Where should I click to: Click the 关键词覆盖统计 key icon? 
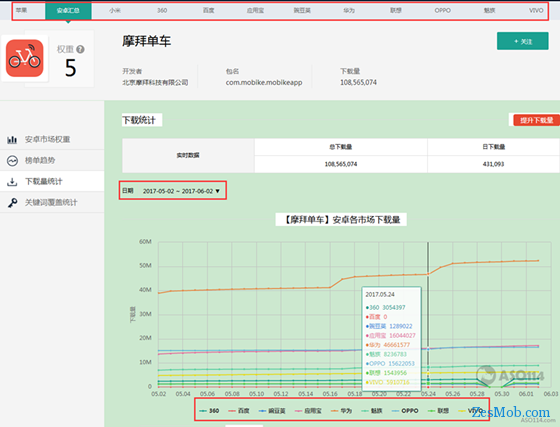pos(12,203)
